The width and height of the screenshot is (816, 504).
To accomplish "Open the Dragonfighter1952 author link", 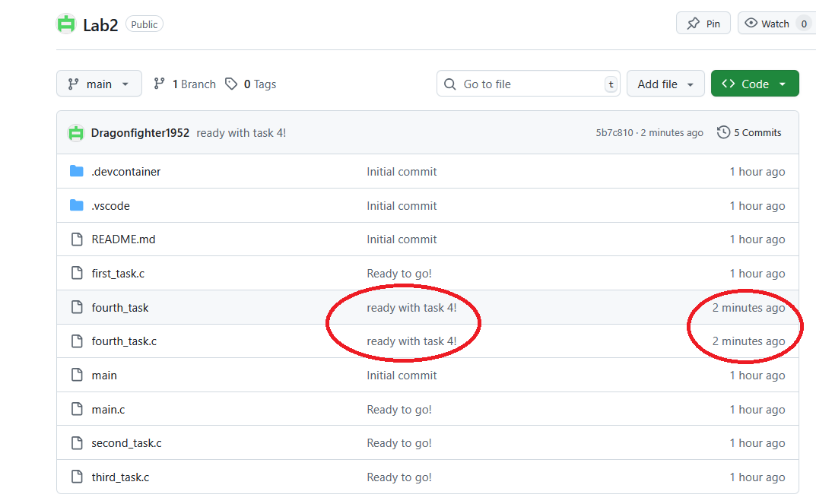I will [x=140, y=133].
